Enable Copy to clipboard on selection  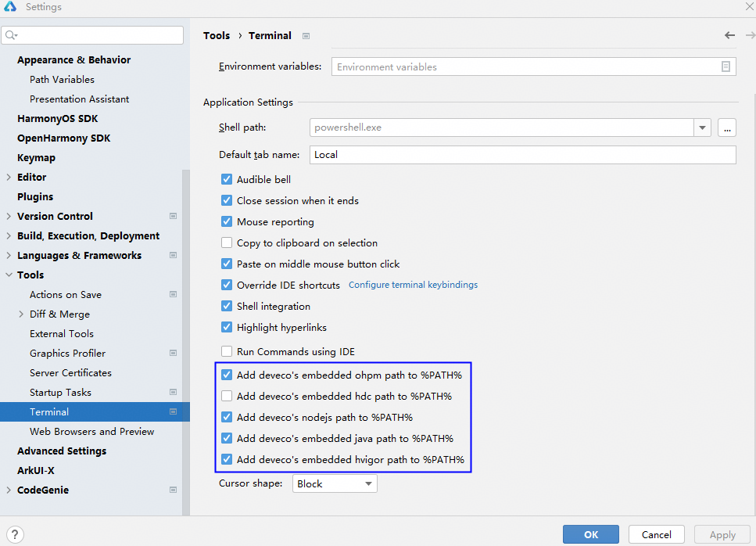[227, 243]
